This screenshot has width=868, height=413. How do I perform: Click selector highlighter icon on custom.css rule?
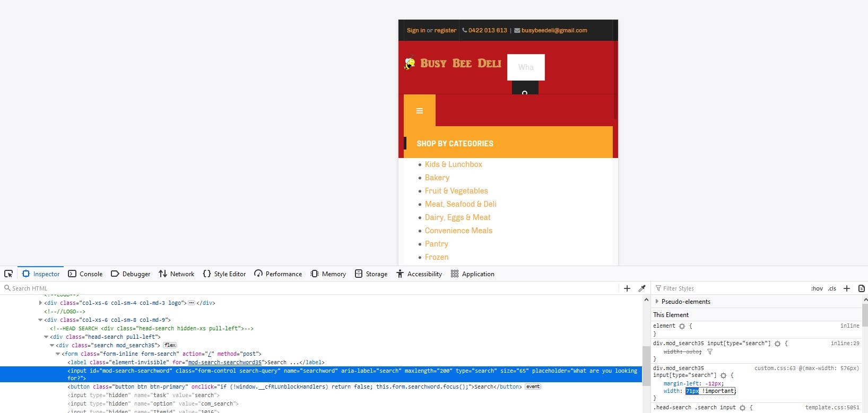tap(723, 375)
